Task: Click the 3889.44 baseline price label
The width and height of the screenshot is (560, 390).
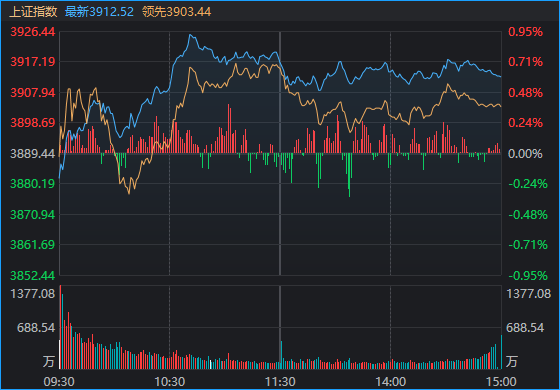Action: coord(32,154)
